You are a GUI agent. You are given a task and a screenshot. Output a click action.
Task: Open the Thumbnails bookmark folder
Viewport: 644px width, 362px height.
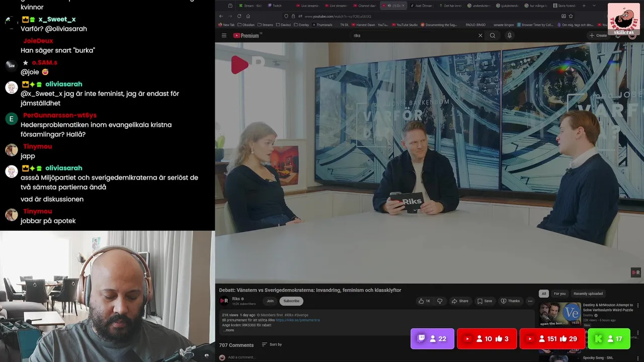(321, 25)
